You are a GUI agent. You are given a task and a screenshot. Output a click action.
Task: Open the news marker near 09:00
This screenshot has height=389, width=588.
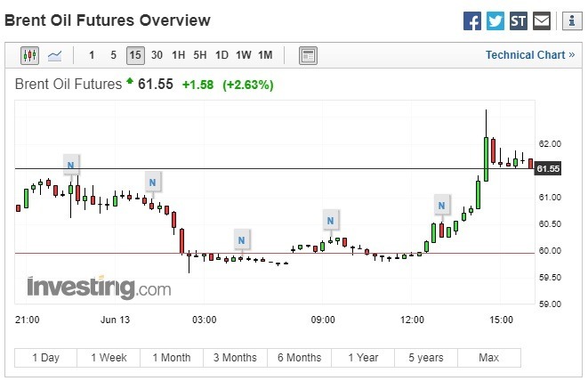point(330,220)
